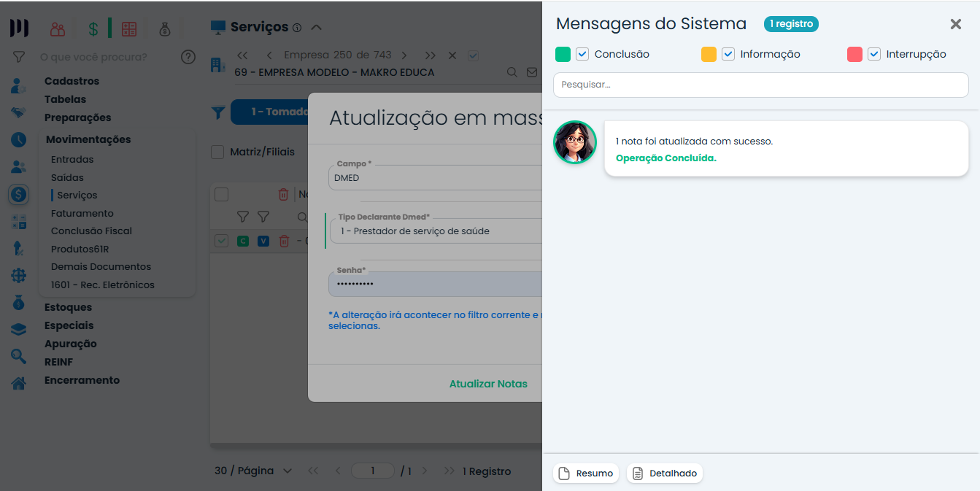Screen dimensions: 980x491
Task: Open the help question mark icon
Action: pos(188,56)
